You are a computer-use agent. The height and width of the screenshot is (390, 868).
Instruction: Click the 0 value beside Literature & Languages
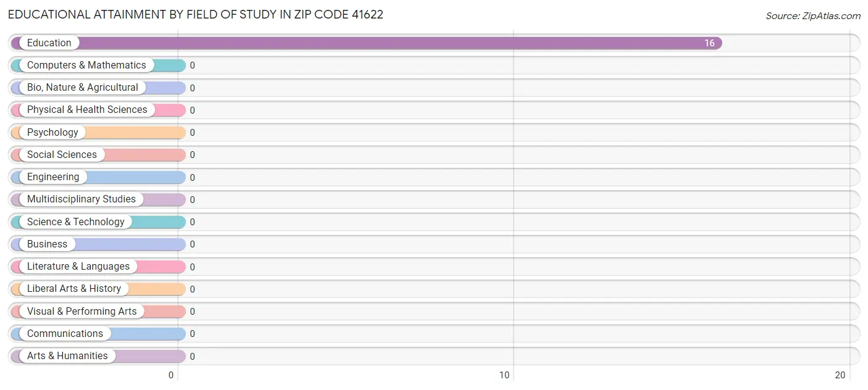pyautogui.click(x=192, y=267)
